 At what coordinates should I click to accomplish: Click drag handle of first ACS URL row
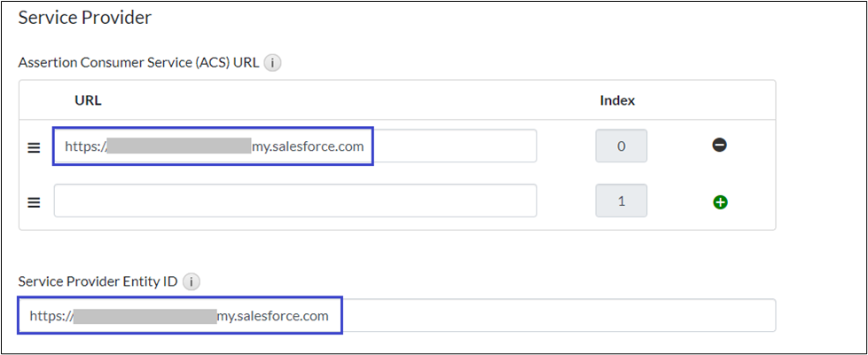pyautogui.click(x=34, y=147)
